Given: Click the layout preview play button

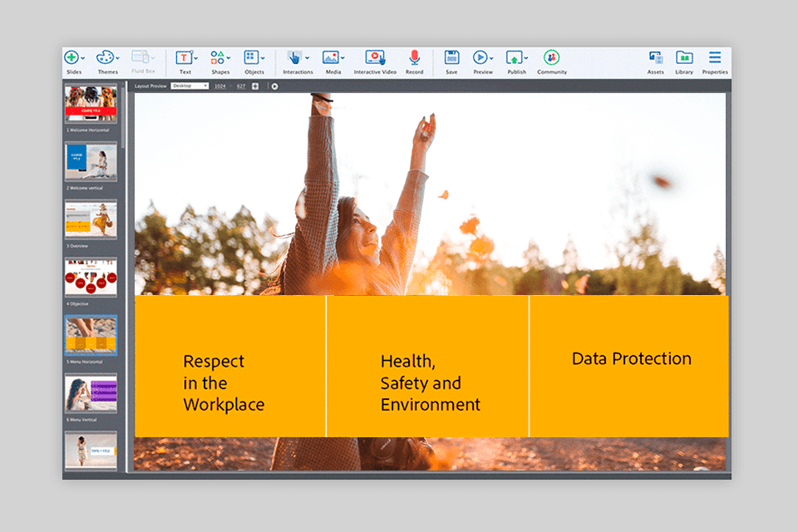Looking at the screenshot, I should click(275, 86).
